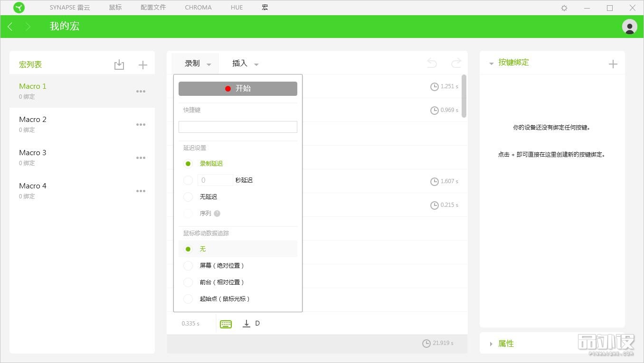Image resolution: width=644 pixels, height=363 pixels.
Task: Add a new macro to the list
Action: 143,65
